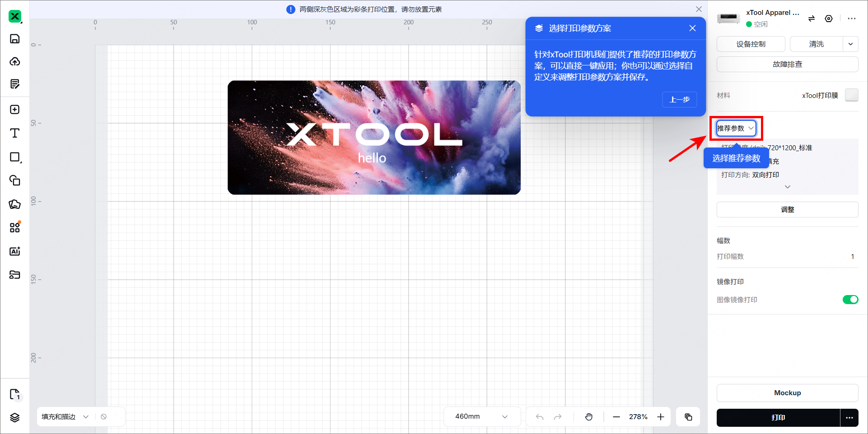Click the no-fill icon beside 填充和描边
The width and height of the screenshot is (868, 434).
104,417
